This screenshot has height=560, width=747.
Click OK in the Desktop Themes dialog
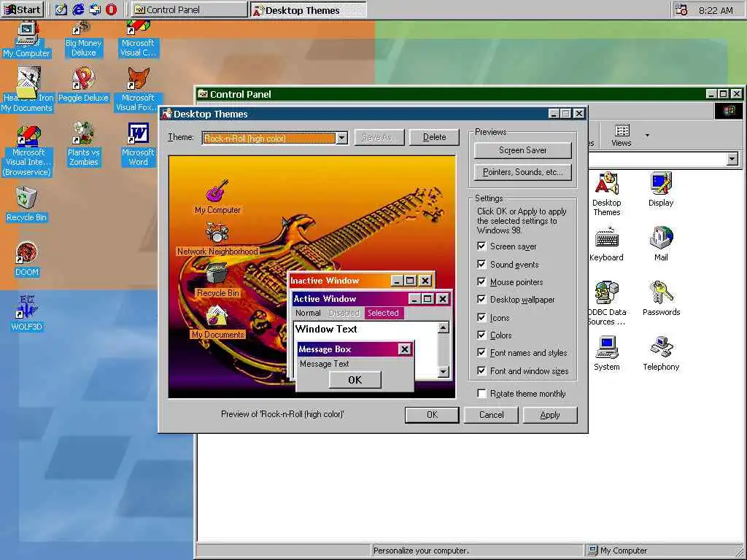432,415
